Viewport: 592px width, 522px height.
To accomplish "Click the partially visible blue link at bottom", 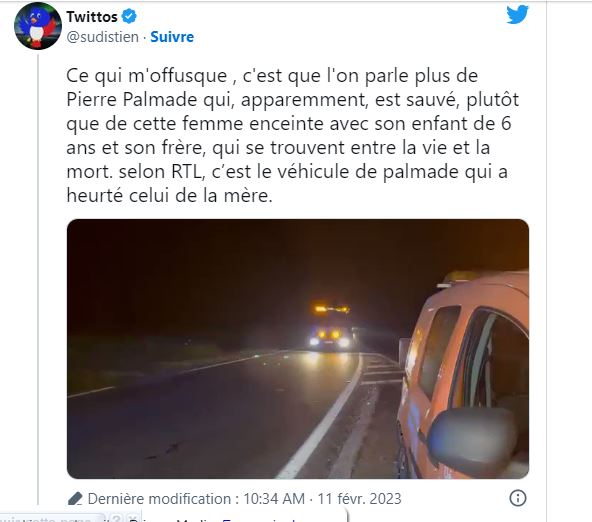I will (x=259, y=520).
